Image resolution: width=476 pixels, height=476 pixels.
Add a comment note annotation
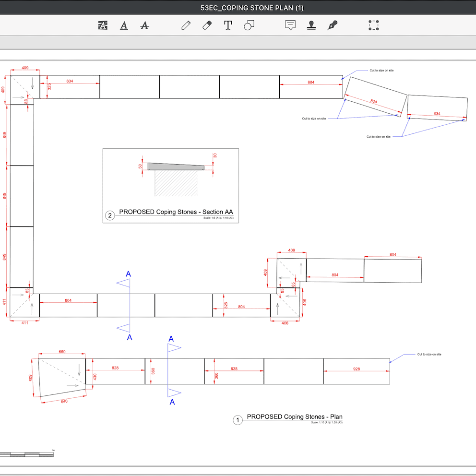coord(290,25)
